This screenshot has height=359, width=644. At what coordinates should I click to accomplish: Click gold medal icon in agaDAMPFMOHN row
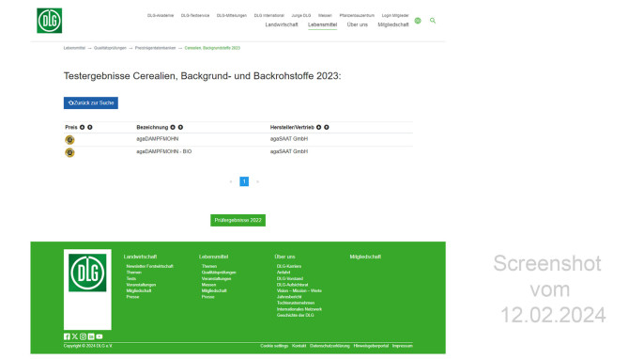[x=69, y=140]
